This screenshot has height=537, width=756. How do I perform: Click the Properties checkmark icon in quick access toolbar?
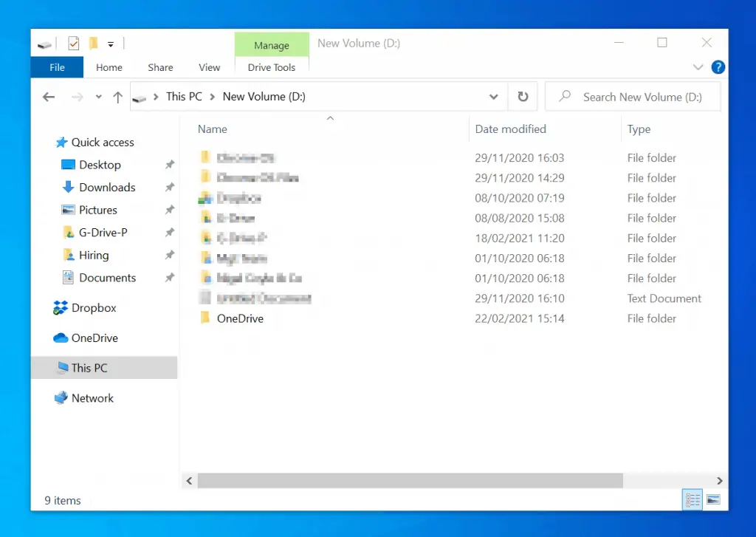(x=73, y=44)
